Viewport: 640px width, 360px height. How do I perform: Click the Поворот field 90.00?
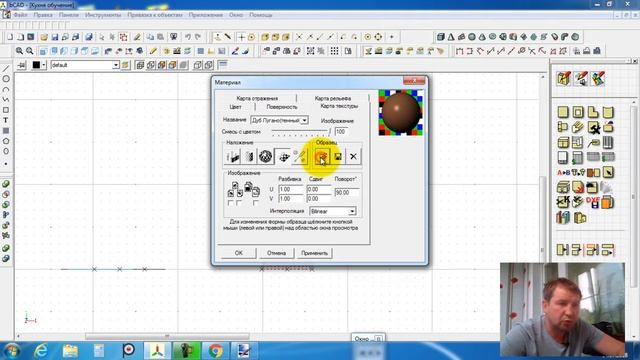click(x=347, y=192)
